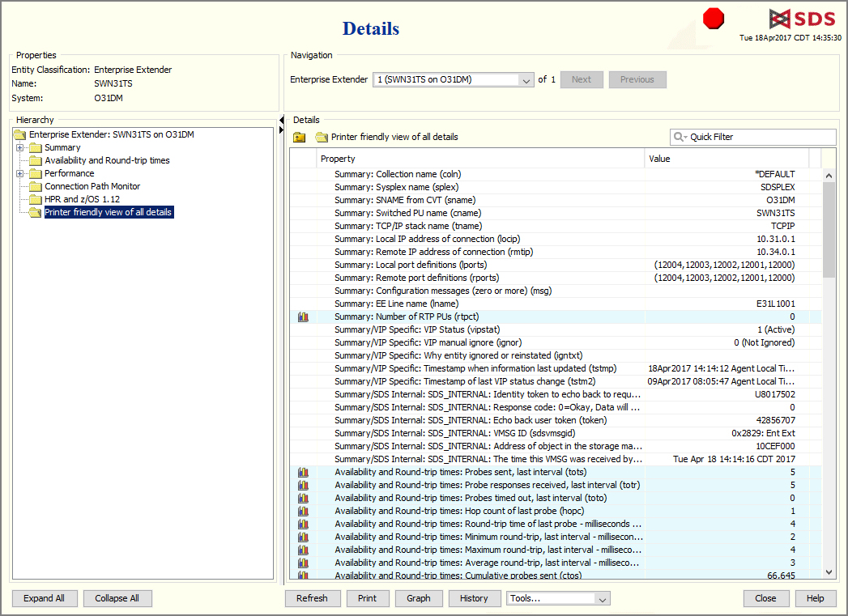Click the Print button

click(367, 598)
